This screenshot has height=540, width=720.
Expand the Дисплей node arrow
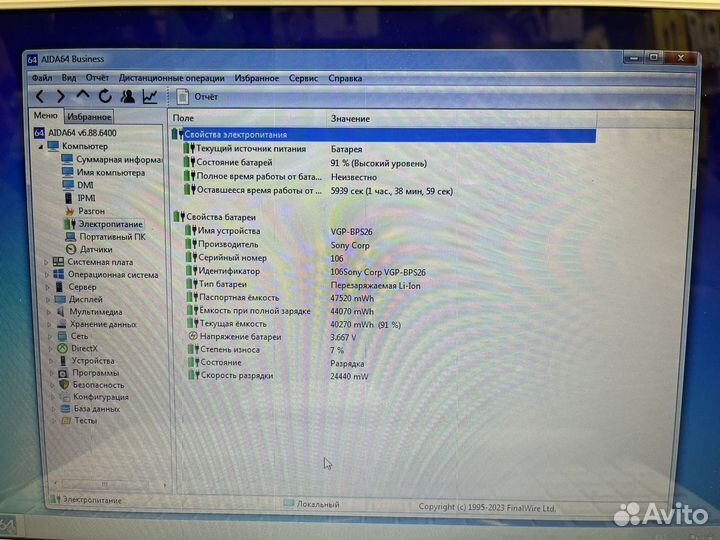48,299
